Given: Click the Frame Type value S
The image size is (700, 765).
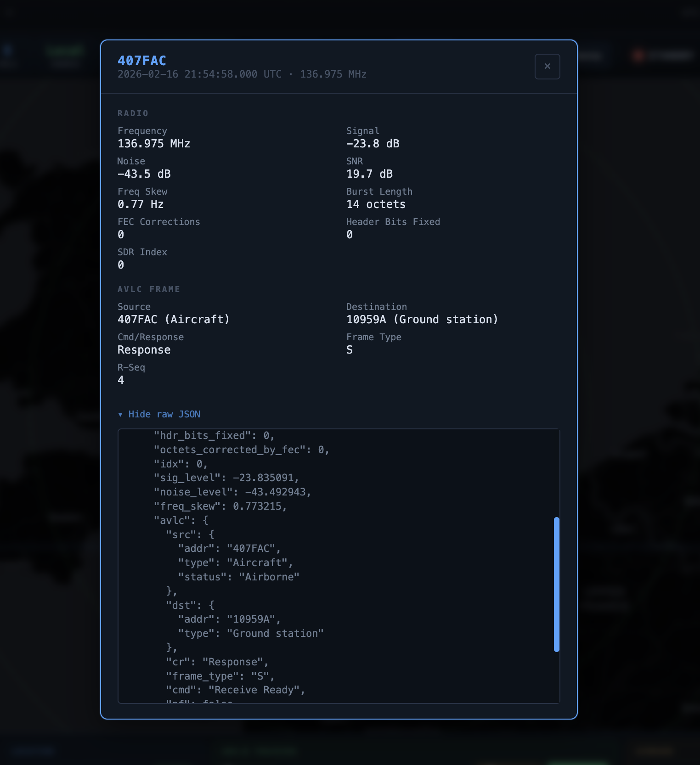Looking at the screenshot, I should tap(350, 350).
